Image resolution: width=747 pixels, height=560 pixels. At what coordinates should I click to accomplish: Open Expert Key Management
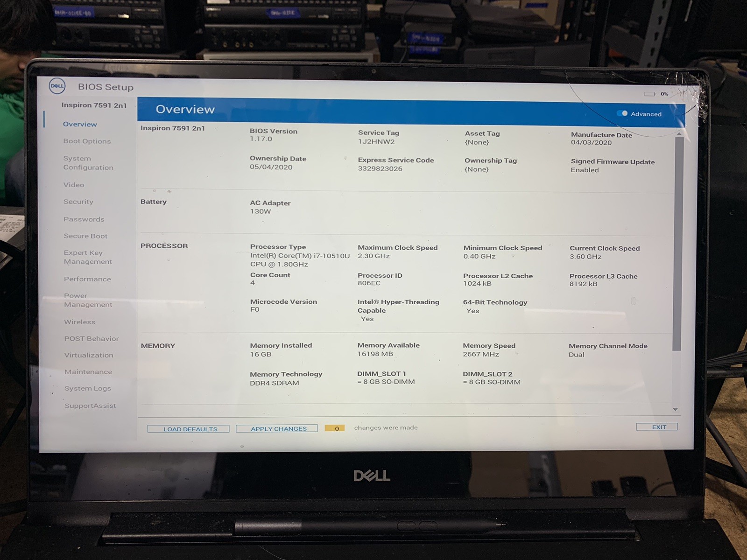[88, 257]
